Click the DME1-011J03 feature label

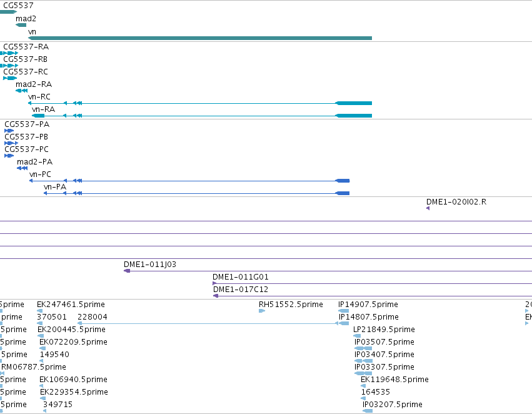point(150,265)
